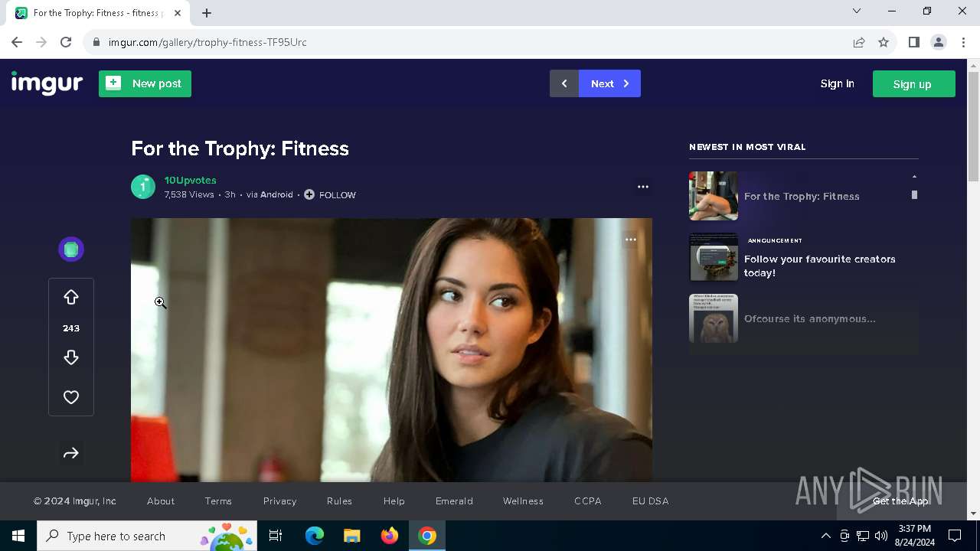This screenshot has height=551, width=980.
Task: Open the Chrome profile icon
Action: (x=939, y=42)
